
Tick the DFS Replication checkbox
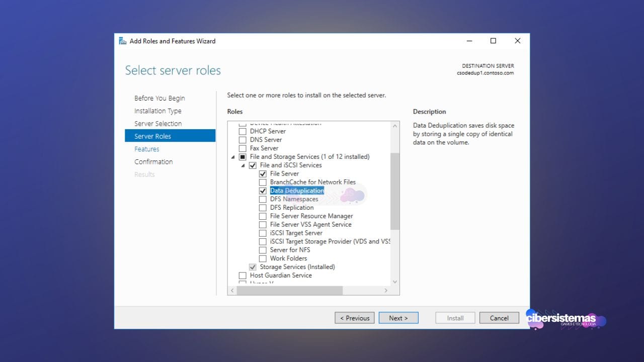263,208
